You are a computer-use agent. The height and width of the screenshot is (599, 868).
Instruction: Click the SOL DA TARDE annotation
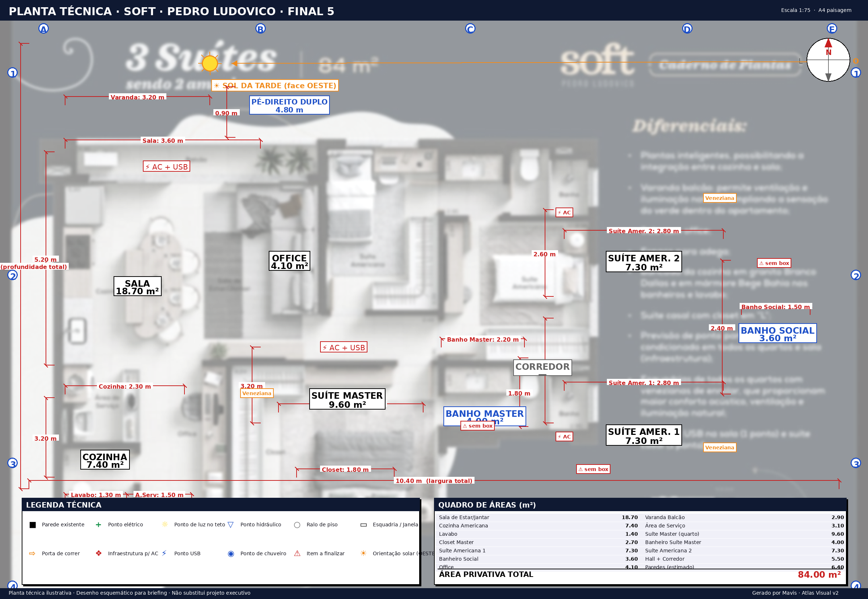click(275, 86)
